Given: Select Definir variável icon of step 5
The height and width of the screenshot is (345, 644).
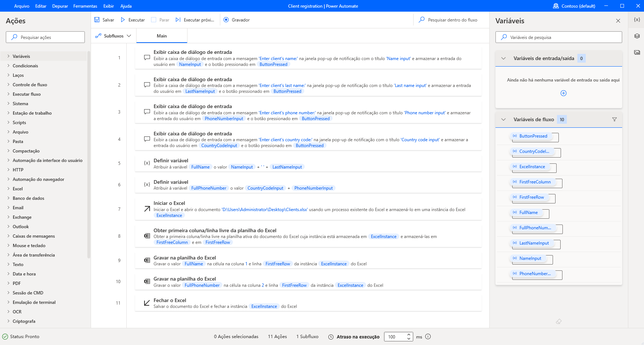Looking at the screenshot, I should point(147,163).
